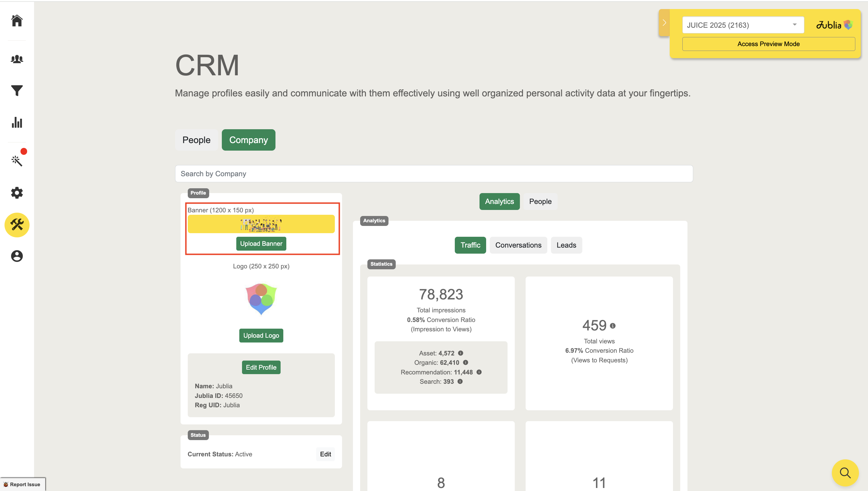Open the user account profile icon

[17, 256]
